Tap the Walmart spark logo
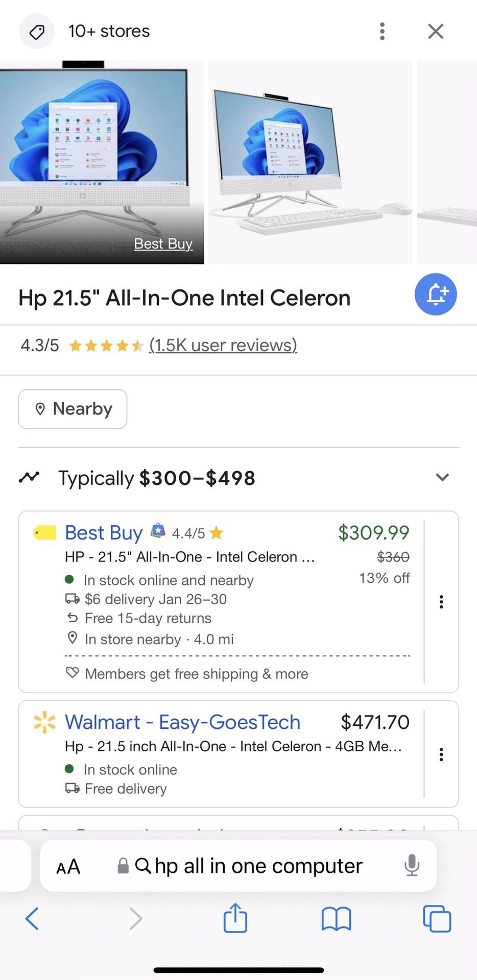 coord(44,722)
